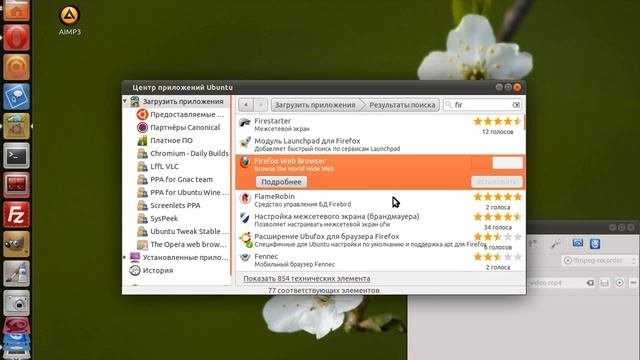
Task: Click the Партнёры Canonical source icon
Action: pyautogui.click(x=142, y=128)
